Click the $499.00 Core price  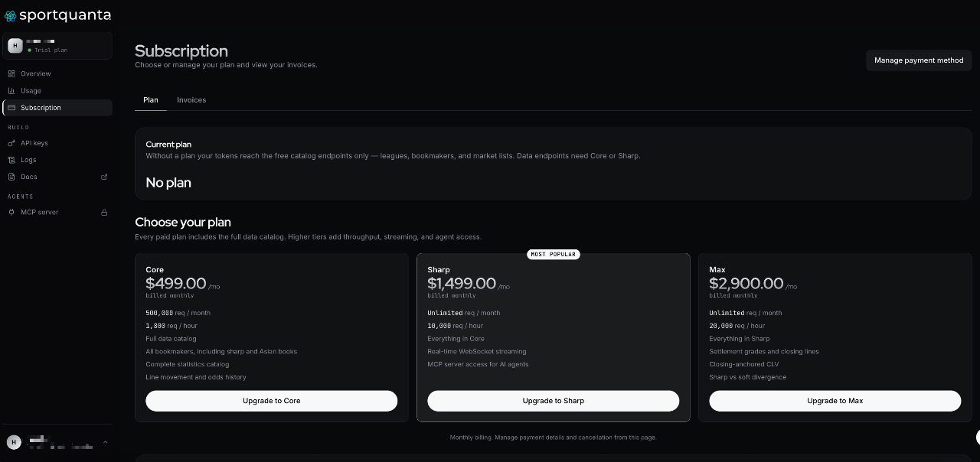(x=176, y=284)
